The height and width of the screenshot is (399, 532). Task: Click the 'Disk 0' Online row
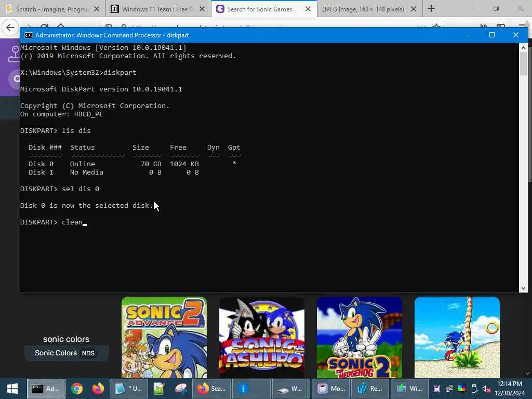pos(132,164)
